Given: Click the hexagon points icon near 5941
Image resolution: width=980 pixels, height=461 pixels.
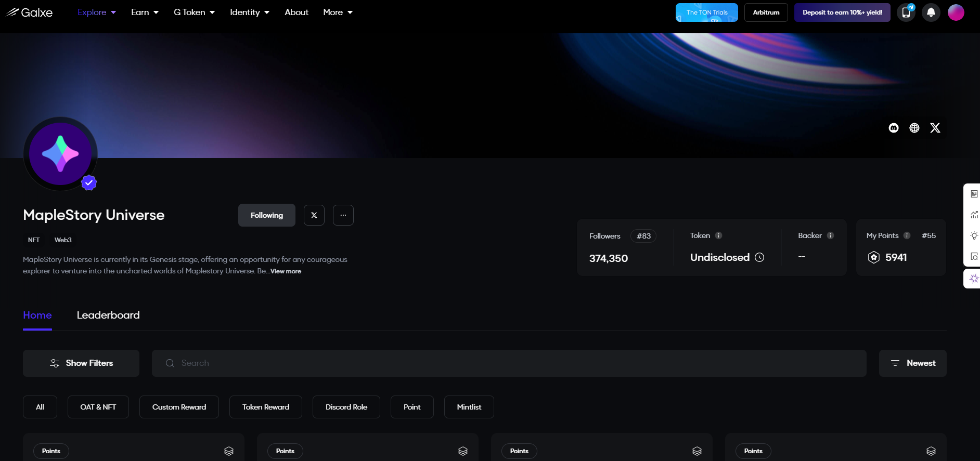Looking at the screenshot, I should click(874, 257).
